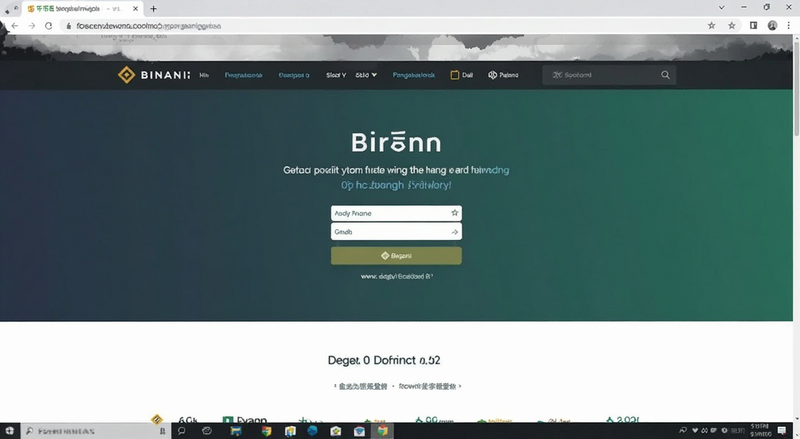The width and height of the screenshot is (800, 439).
Task: Click the 'Degat 0 Dofrinct' heading text
Action: pyautogui.click(x=384, y=360)
